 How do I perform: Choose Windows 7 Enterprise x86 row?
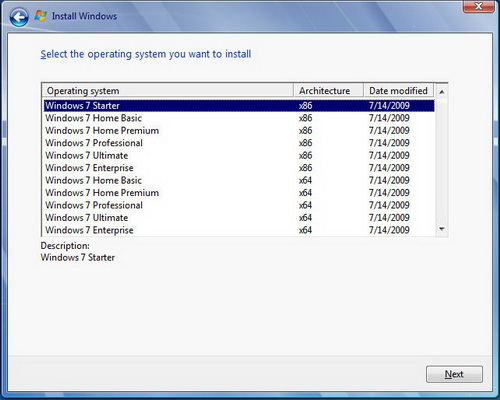click(x=239, y=168)
